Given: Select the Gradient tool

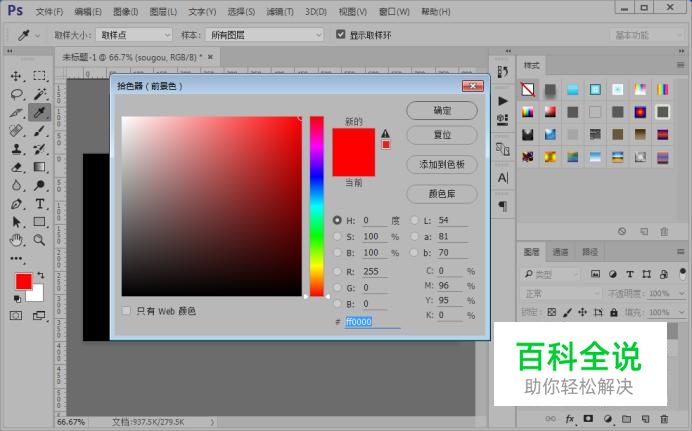Looking at the screenshot, I should coord(39,167).
